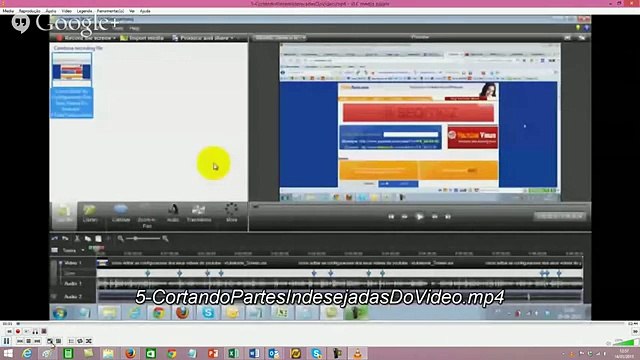
Task: Open the More tab in Camtasia
Action: pos(231,213)
